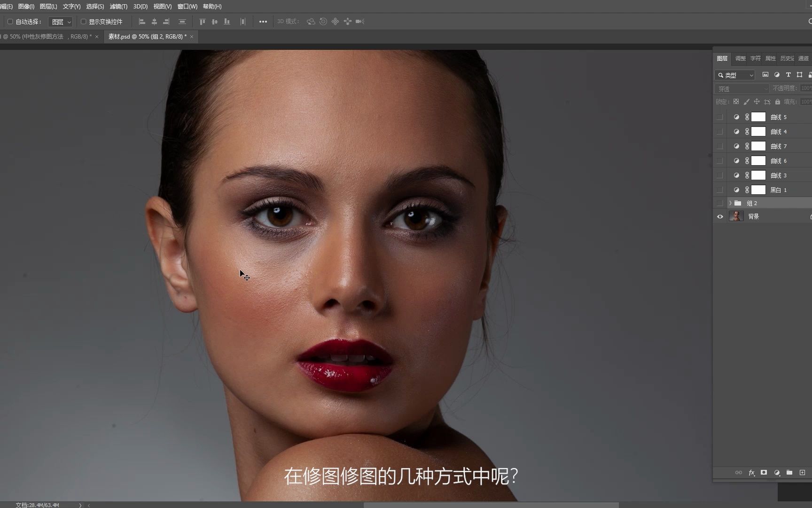Click the align left edges icon
This screenshot has height=508, width=812.
pyautogui.click(x=142, y=22)
